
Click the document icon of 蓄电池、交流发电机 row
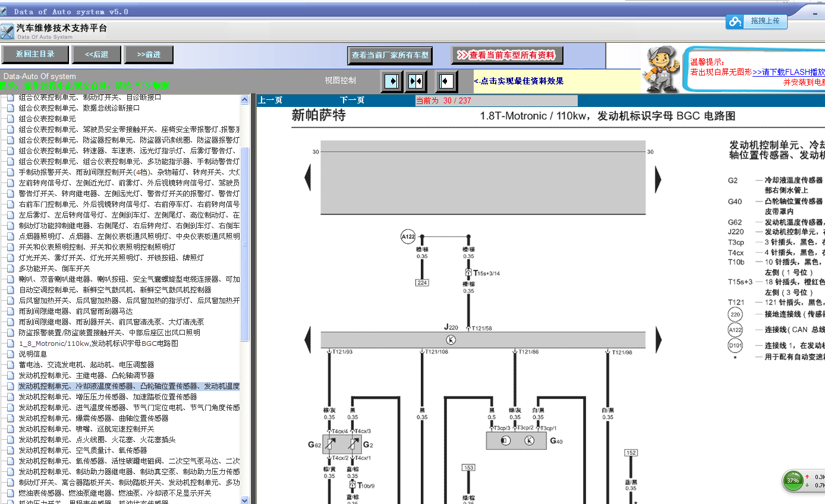point(10,365)
